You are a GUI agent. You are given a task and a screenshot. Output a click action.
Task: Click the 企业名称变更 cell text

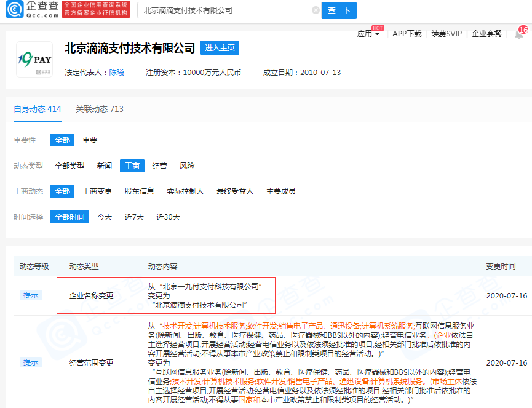[x=91, y=295]
